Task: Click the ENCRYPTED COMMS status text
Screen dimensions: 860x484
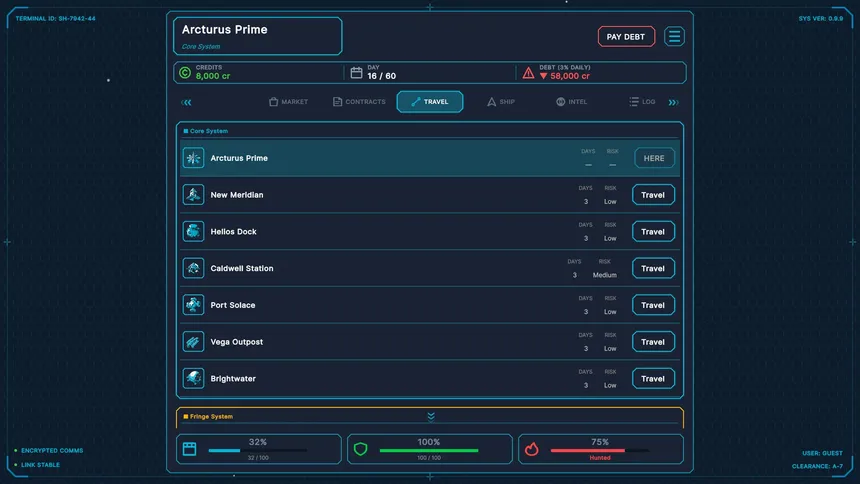Action: [x=52, y=451]
